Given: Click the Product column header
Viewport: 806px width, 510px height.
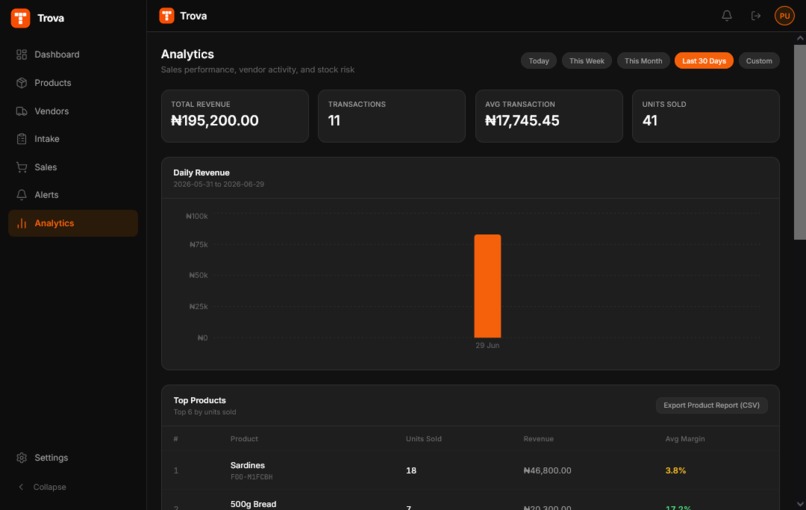Looking at the screenshot, I should (x=244, y=439).
